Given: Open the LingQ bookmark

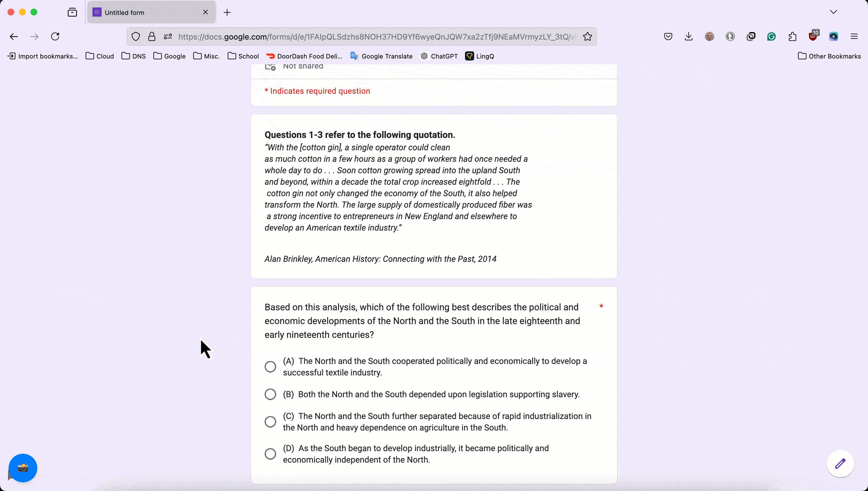Looking at the screenshot, I should (x=480, y=56).
